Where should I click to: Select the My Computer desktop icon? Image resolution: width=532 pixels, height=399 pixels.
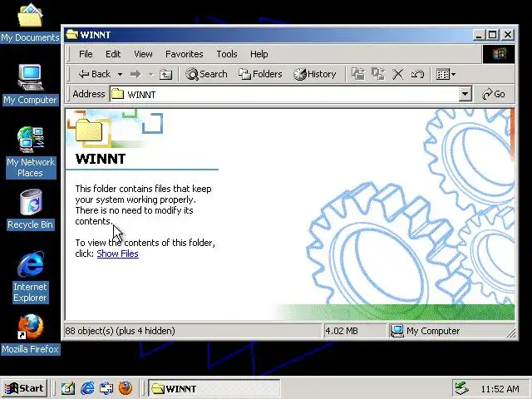pos(30,85)
